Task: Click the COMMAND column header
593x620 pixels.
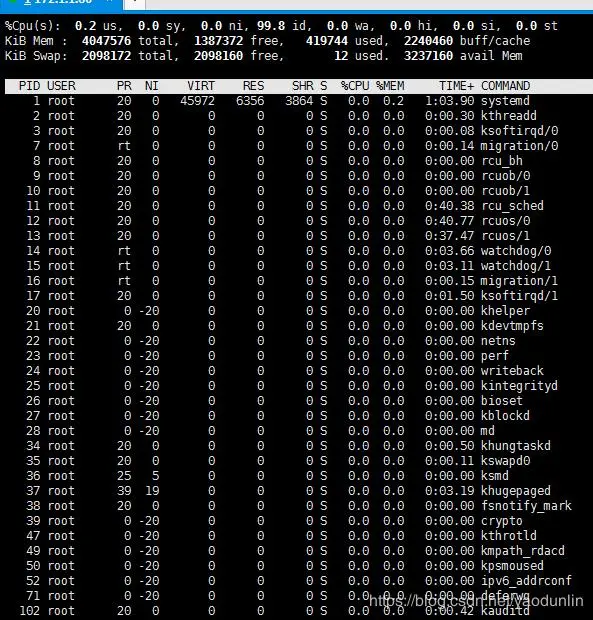Action: click(x=506, y=86)
